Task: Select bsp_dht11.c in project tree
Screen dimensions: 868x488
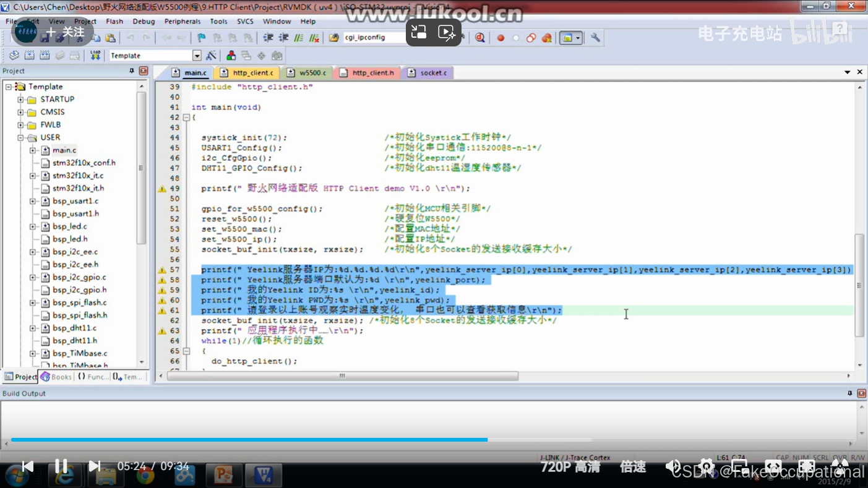Action: [74, 328]
